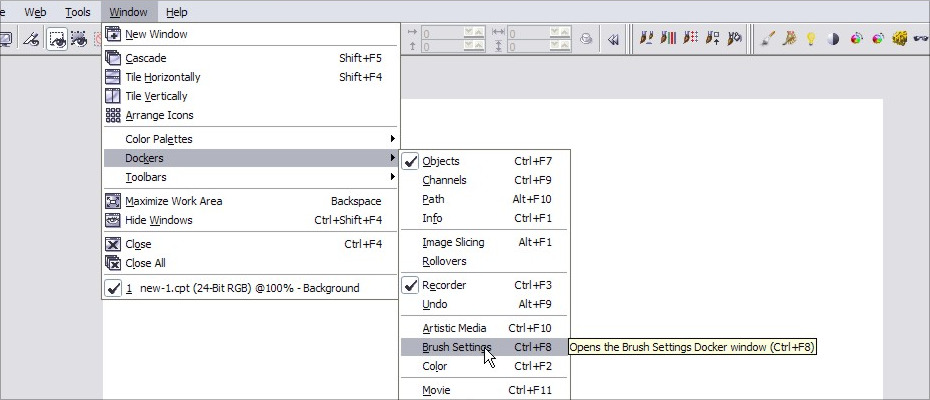The width and height of the screenshot is (930, 400).
Task: Uncheck the Objects docker
Action: coord(441,161)
